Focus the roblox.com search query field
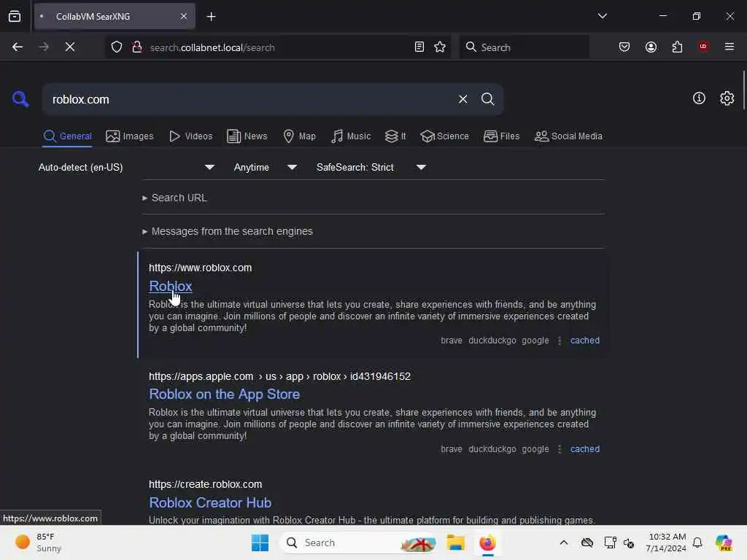 coord(250,99)
